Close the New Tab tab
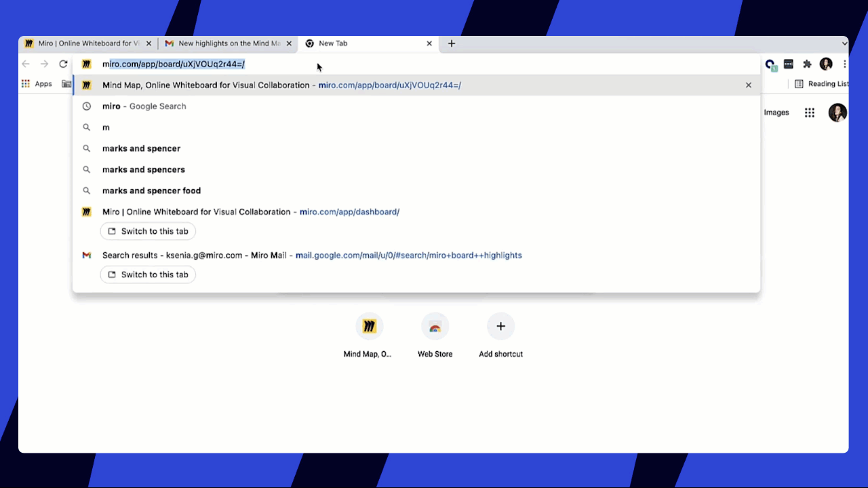Viewport: 868px width, 488px height. click(429, 43)
